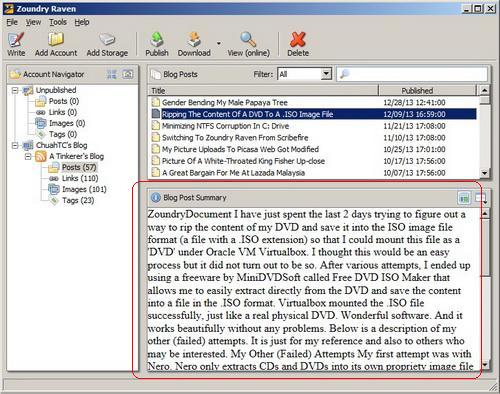The width and height of the screenshot is (500, 394).
Task: Click the Account Navigator folder icon
Action: pyautogui.click(x=15, y=74)
